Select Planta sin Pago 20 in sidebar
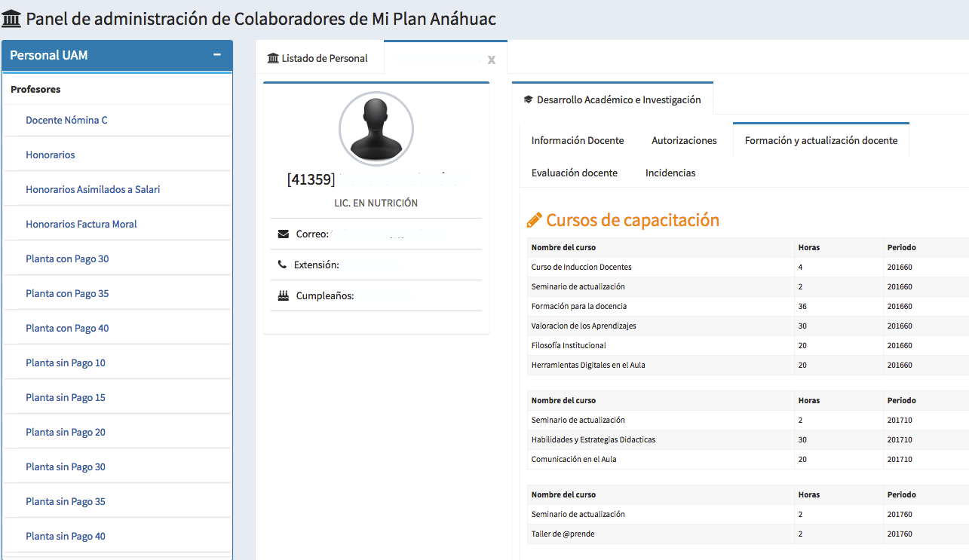This screenshot has width=969, height=560. pyautogui.click(x=66, y=432)
